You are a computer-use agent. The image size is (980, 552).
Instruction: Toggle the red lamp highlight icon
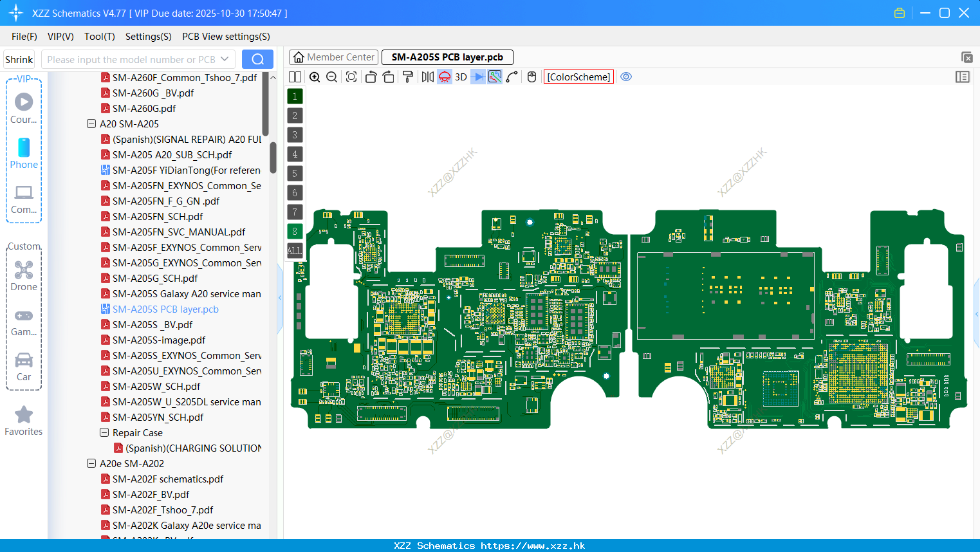[x=445, y=77]
